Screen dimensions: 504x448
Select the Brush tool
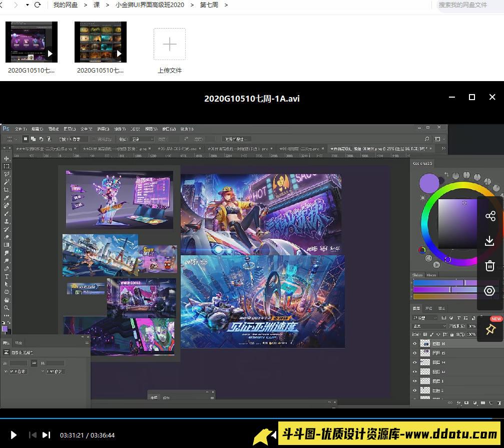point(7,213)
